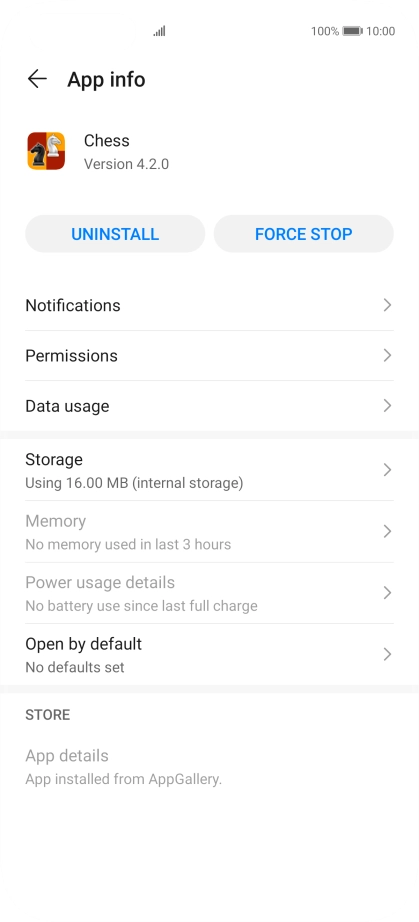Expand the Permissions chevron arrow
Screen dimensions: 419x922
(x=387, y=356)
